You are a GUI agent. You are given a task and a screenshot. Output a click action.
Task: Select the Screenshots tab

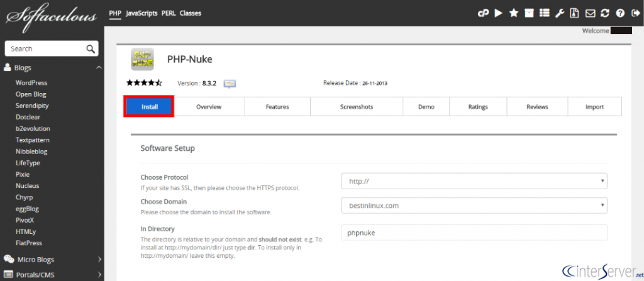[357, 107]
